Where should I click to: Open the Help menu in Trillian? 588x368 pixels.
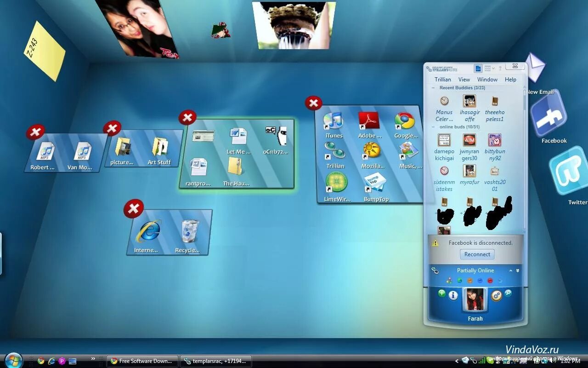click(510, 80)
